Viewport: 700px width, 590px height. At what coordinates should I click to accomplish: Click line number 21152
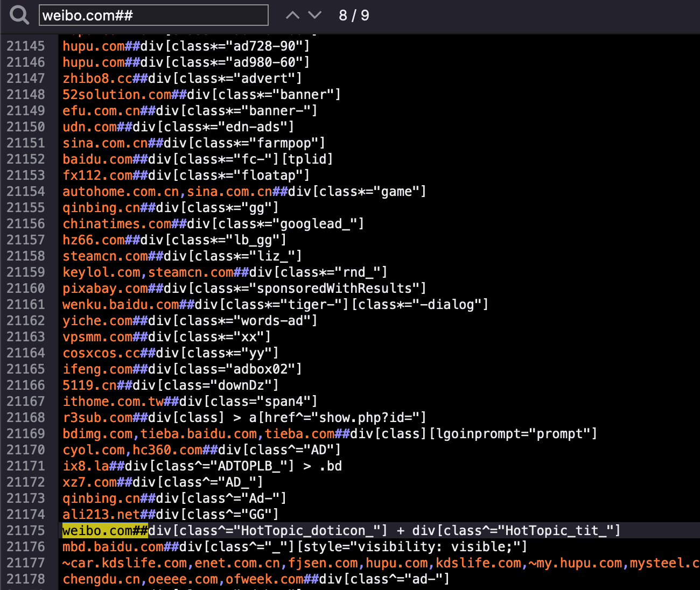coord(26,159)
